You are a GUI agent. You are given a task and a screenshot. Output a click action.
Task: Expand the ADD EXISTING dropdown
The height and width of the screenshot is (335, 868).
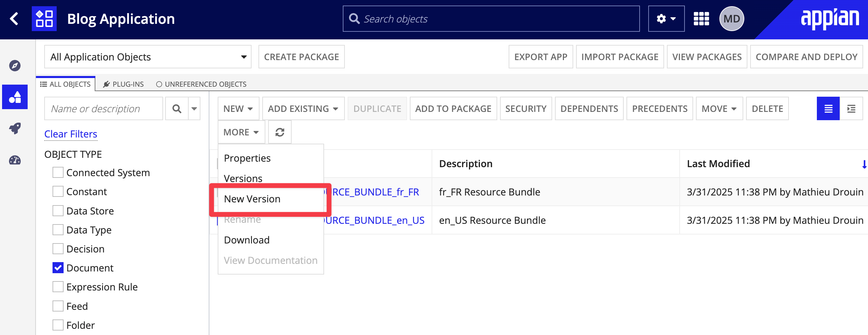click(303, 109)
